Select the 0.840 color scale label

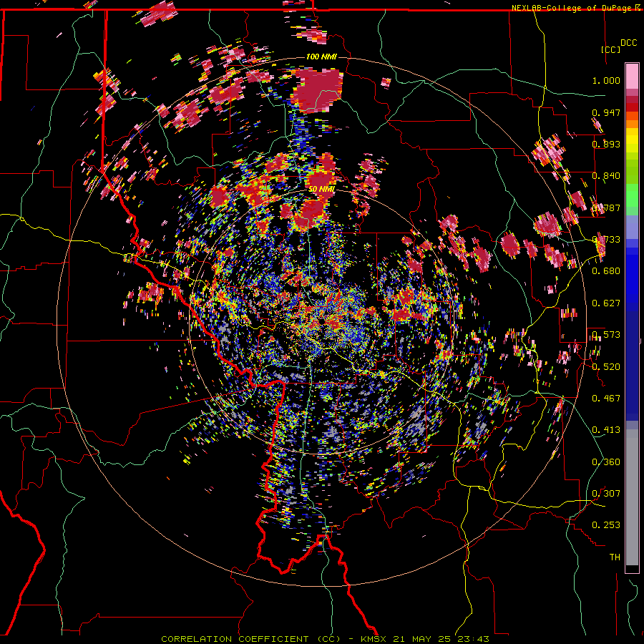click(606, 176)
